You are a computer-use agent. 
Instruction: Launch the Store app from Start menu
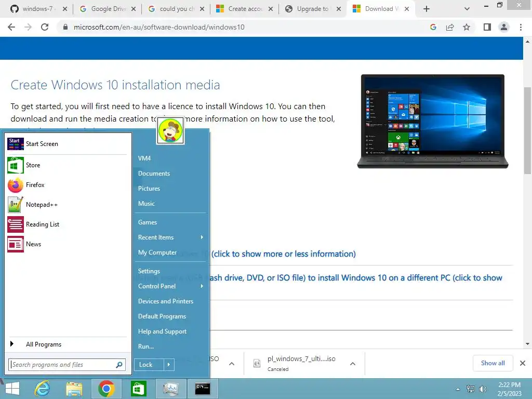(x=16, y=165)
